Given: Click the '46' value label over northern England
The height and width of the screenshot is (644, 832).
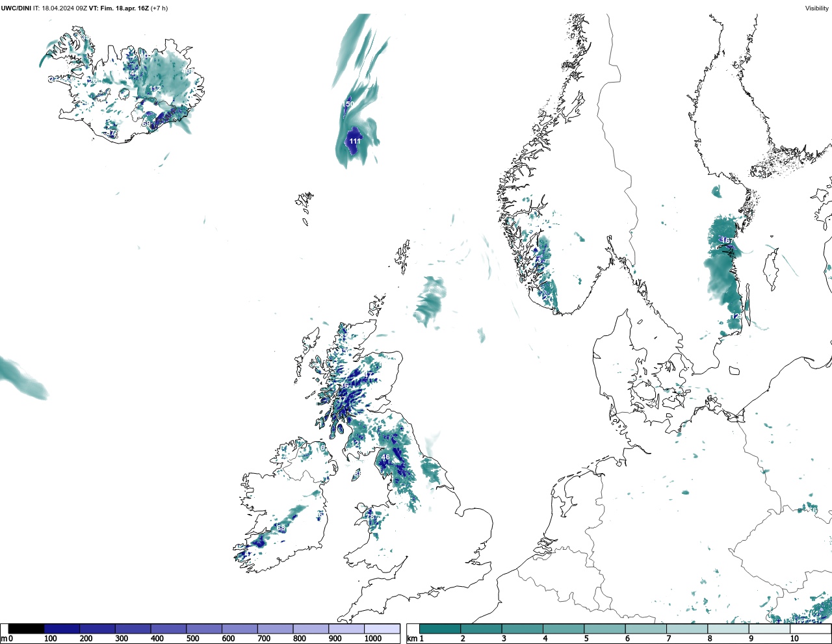Looking at the screenshot, I should [385, 457].
